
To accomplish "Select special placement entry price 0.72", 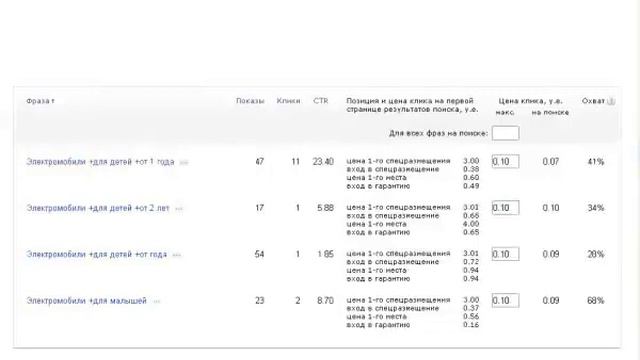I will (471, 262).
